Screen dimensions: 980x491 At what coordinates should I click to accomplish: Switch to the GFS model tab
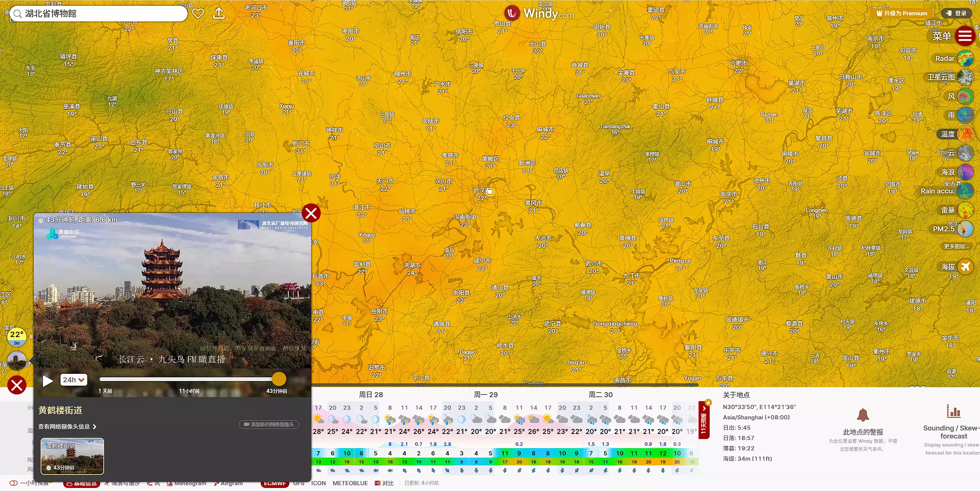(298, 483)
